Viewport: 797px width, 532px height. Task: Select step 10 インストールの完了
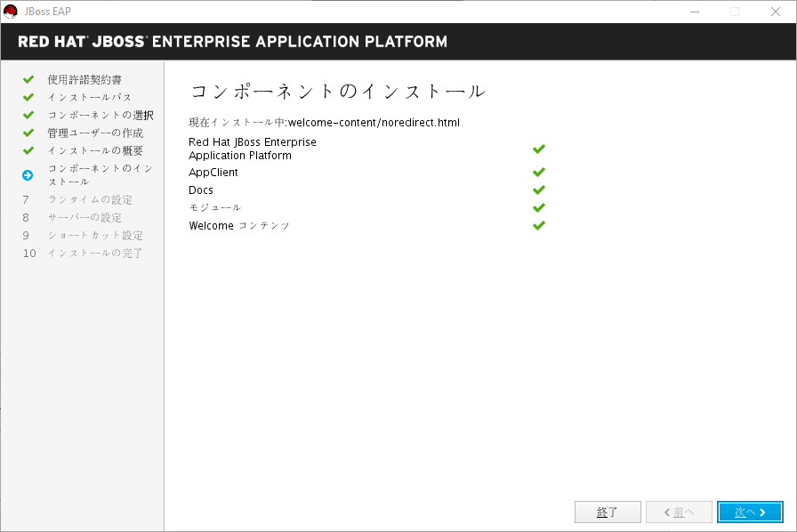click(x=95, y=253)
